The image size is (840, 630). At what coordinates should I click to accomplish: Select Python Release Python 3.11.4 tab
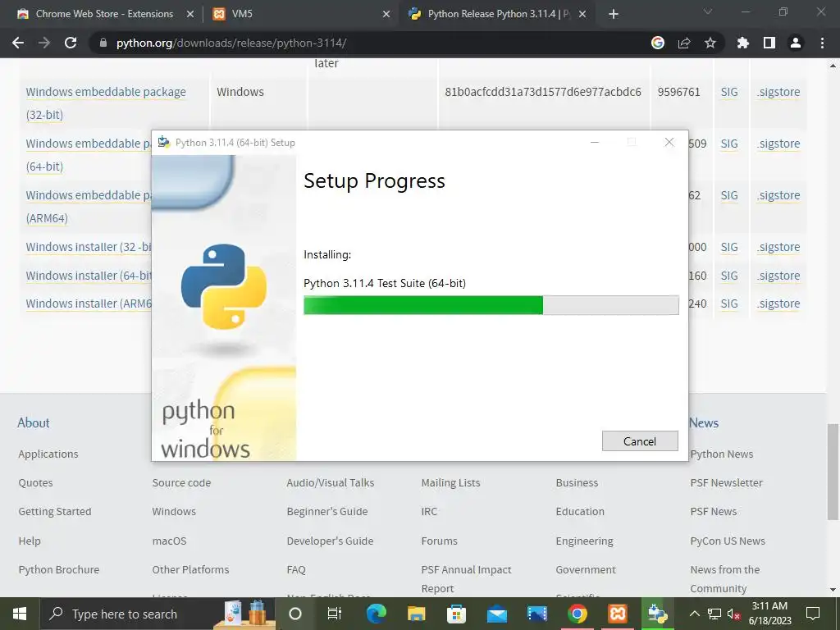click(495, 14)
